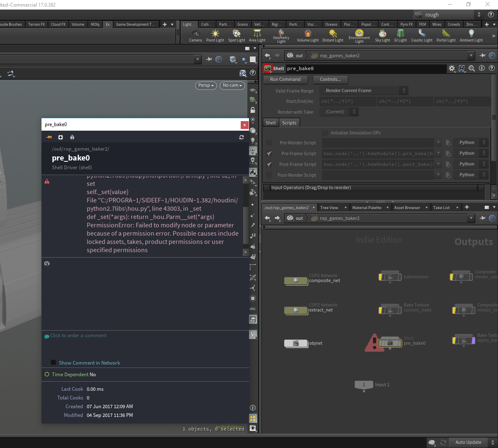
Task: Switch to the Shell parameter tab
Action: [x=271, y=123]
